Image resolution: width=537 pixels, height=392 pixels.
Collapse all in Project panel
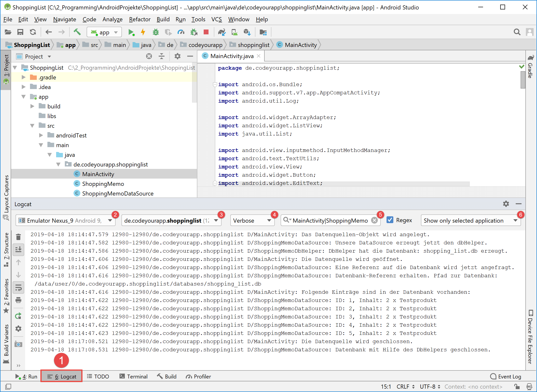pyautogui.click(x=162, y=56)
